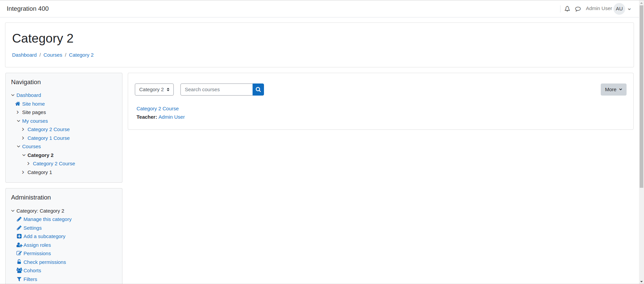The image size is (644, 284).
Task: Click Admin User name in header
Action: click(x=599, y=8)
